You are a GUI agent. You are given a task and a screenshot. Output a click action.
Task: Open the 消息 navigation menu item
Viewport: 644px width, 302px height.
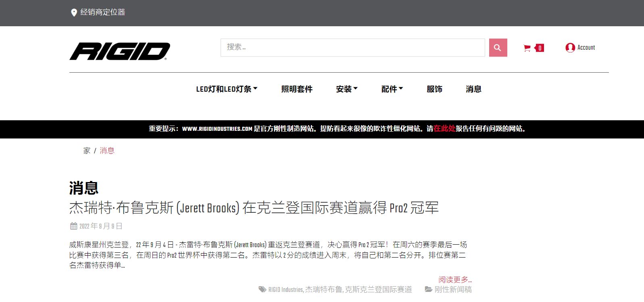[x=473, y=89]
